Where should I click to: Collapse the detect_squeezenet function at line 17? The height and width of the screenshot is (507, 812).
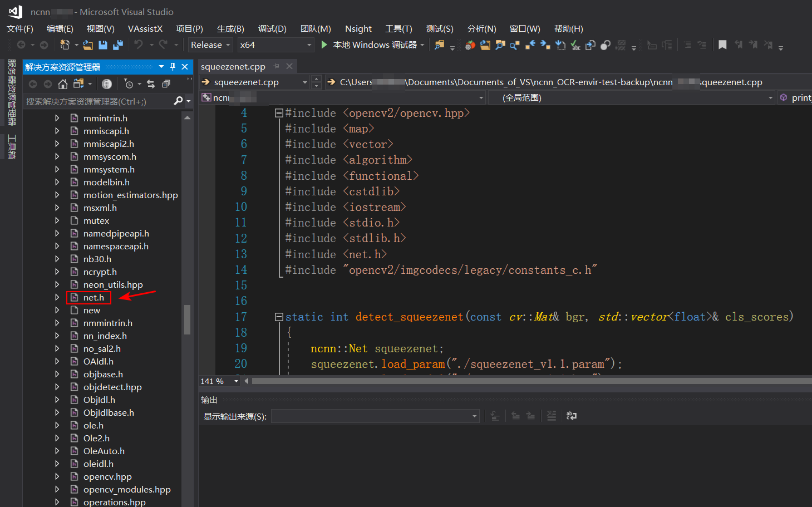(278, 317)
